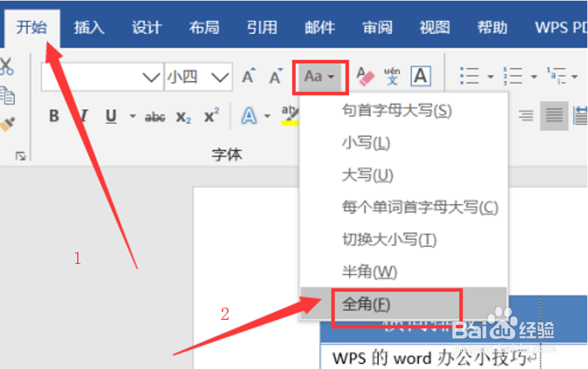Choose 切换大小写(T) option

click(404, 239)
